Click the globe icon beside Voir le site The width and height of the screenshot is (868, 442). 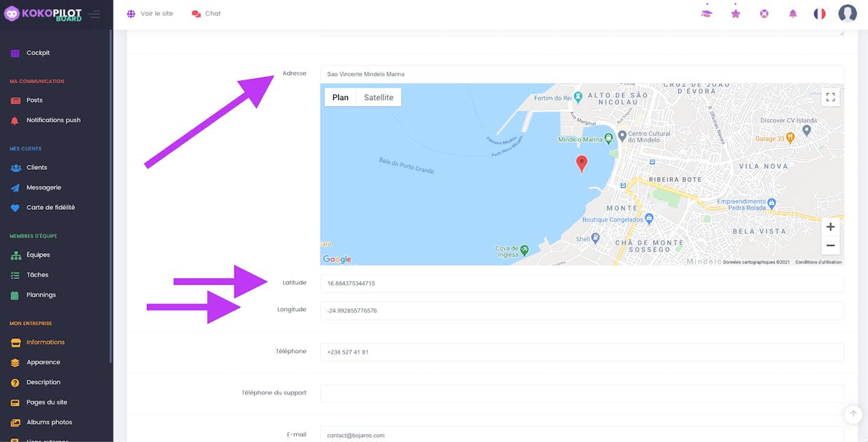point(131,14)
